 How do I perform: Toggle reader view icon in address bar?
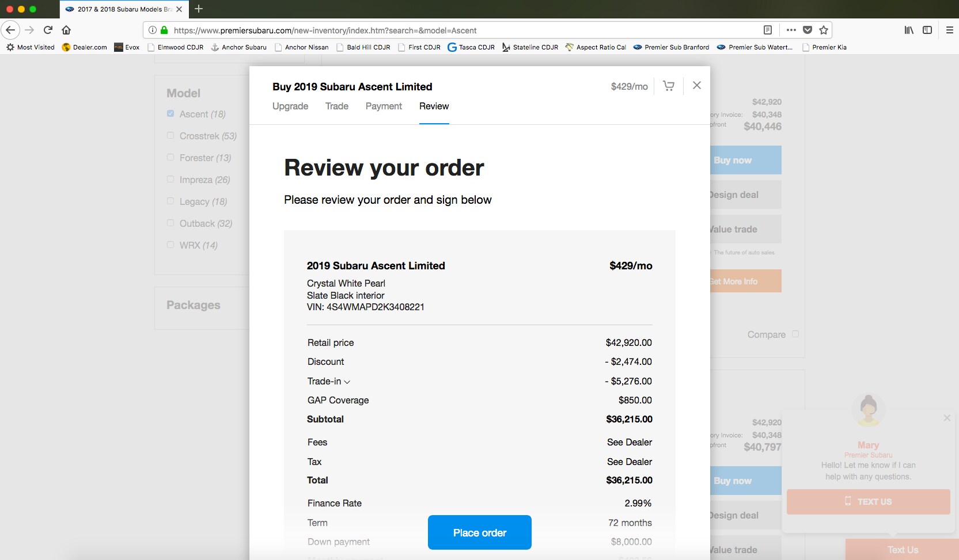click(x=767, y=30)
